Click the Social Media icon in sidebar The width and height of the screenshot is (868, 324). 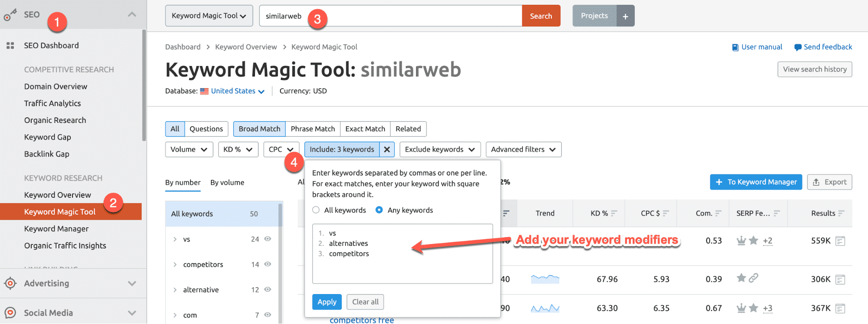[x=10, y=313]
